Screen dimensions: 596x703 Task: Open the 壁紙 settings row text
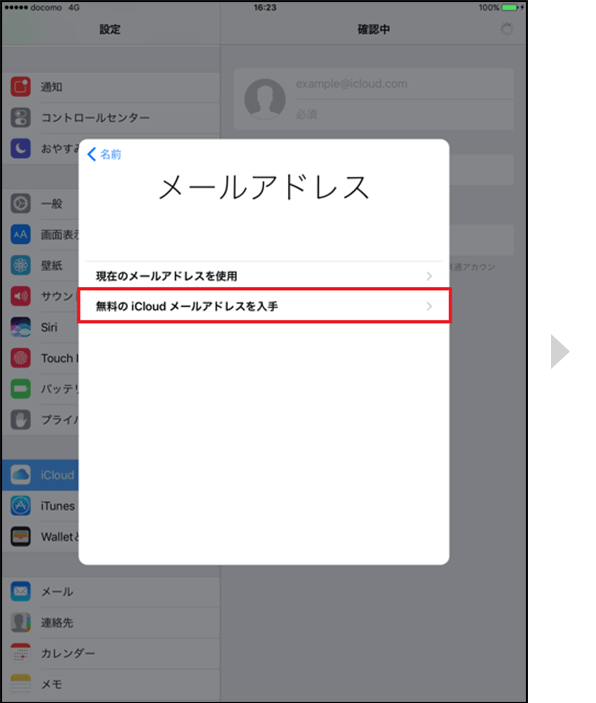52,265
